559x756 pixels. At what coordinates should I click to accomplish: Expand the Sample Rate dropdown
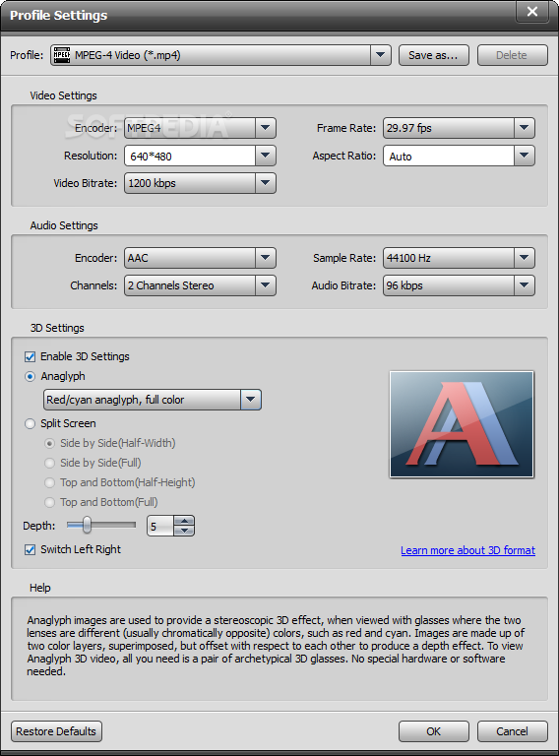(525, 258)
